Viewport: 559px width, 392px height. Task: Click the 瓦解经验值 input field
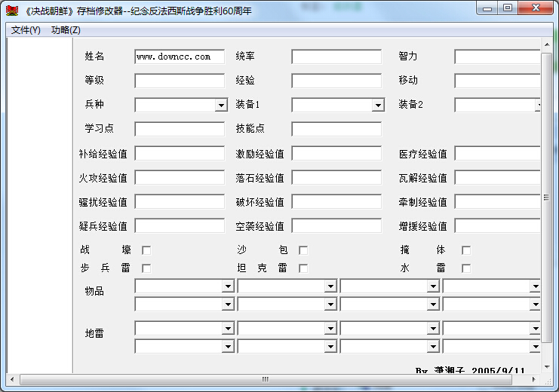[497, 177]
